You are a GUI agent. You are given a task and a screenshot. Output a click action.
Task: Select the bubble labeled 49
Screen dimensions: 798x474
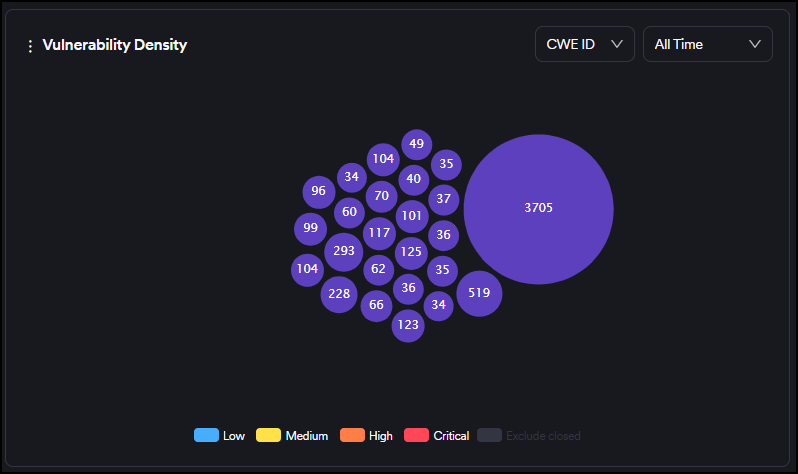coord(417,144)
